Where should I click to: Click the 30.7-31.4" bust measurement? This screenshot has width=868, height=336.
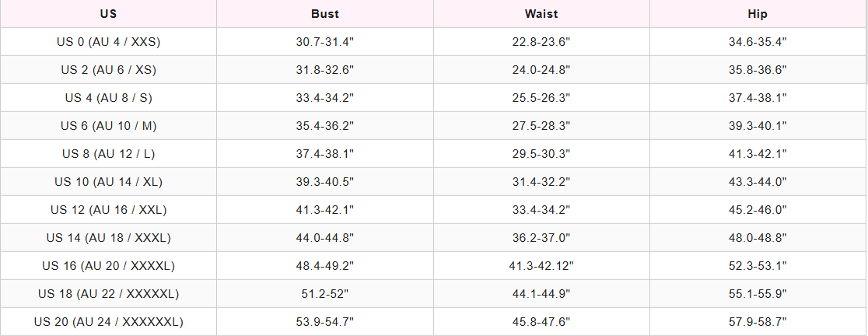[324, 42]
